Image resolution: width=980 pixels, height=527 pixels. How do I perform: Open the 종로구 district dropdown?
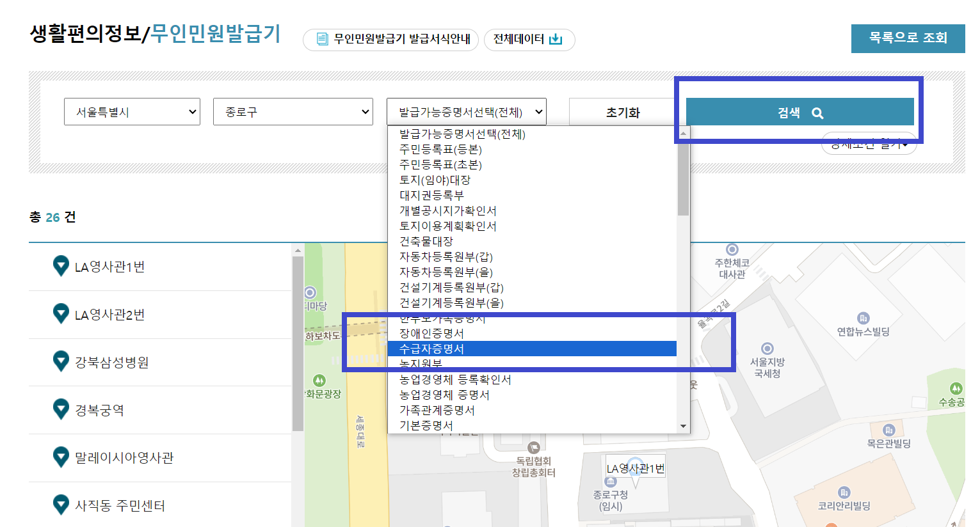(293, 111)
